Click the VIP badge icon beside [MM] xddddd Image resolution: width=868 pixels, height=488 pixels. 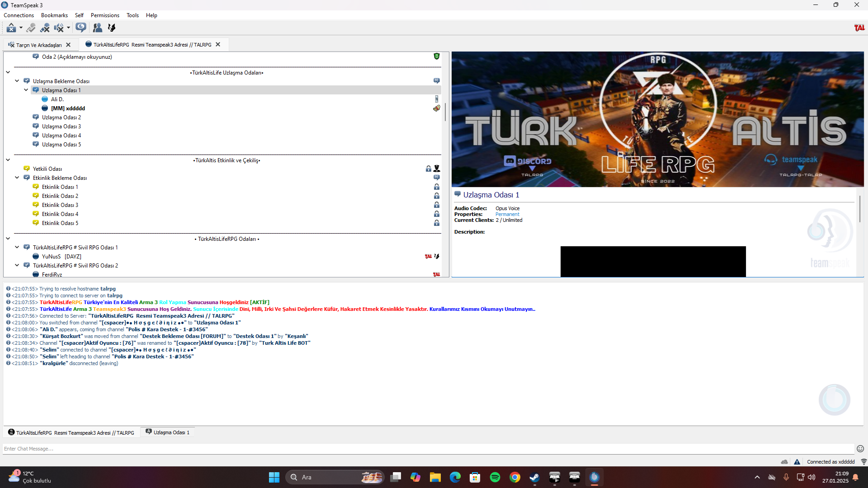pos(437,108)
